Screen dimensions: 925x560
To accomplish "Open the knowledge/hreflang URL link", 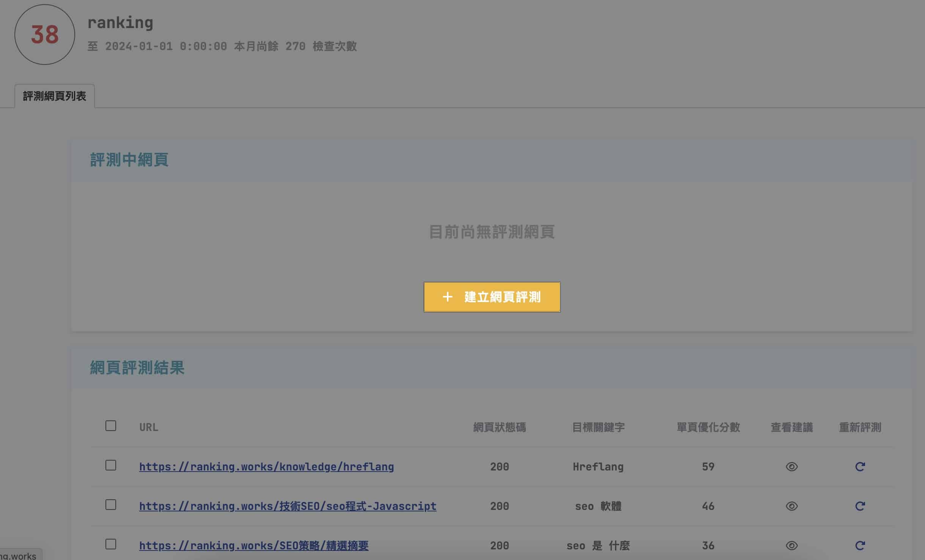I will pyautogui.click(x=266, y=467).
